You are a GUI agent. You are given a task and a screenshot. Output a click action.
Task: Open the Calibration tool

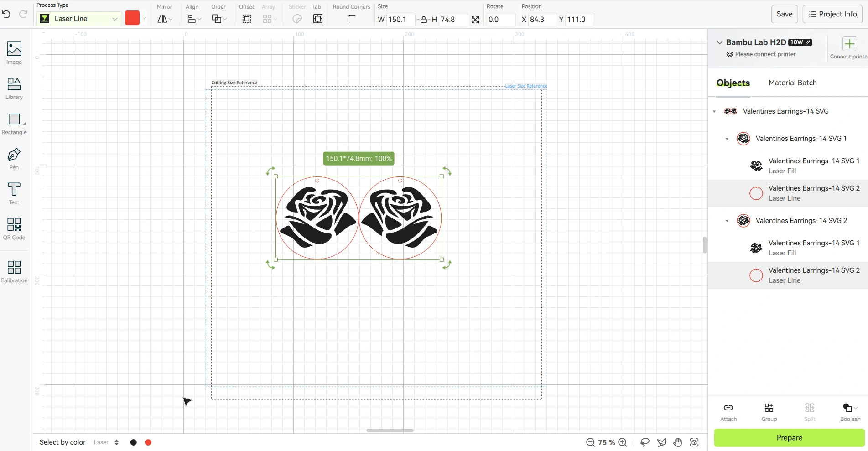point(14,271)
